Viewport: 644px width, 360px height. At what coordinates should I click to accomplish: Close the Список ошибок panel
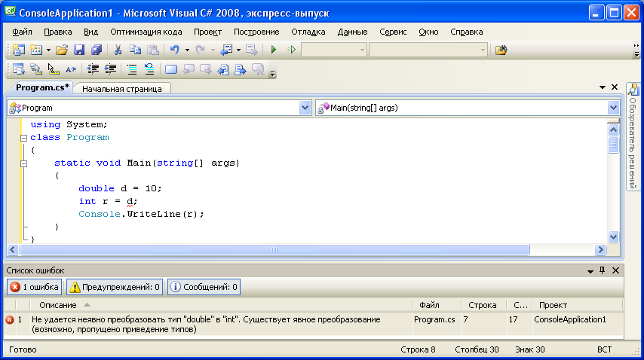click(x=615, y=270)
